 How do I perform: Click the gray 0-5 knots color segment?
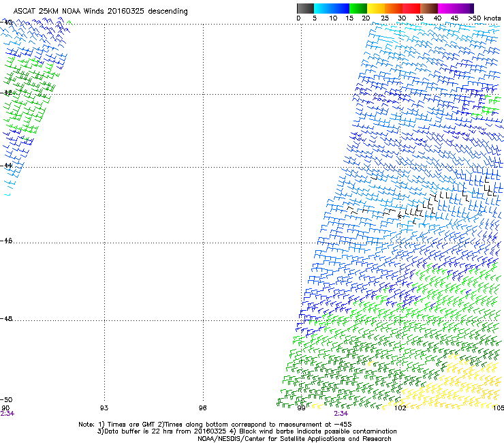[x=305, y=8]
